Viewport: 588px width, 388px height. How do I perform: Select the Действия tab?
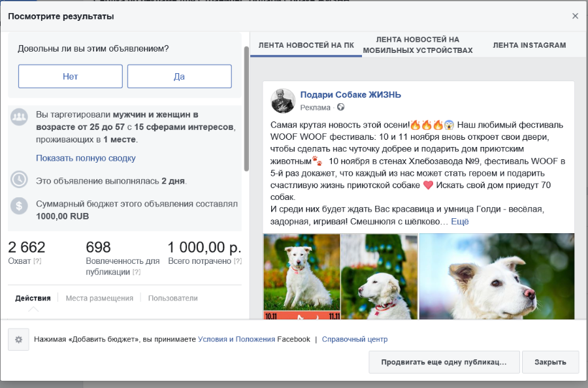click(x=33, y=299)
